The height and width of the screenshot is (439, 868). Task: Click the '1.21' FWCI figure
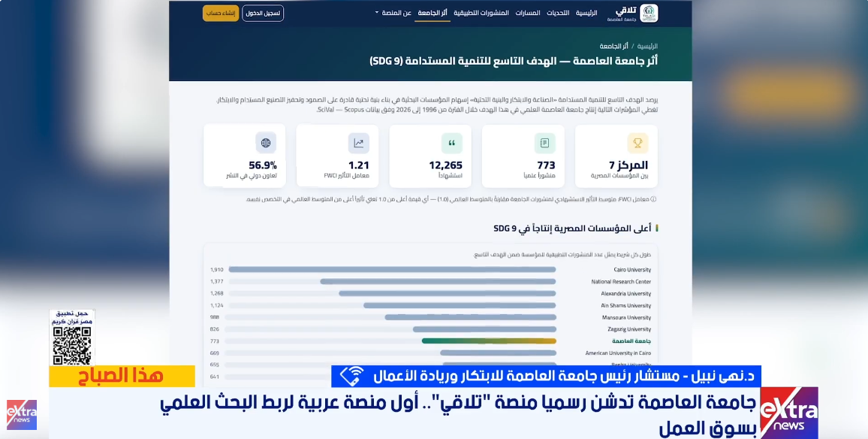pyautogui.click(x=359, y=165)
